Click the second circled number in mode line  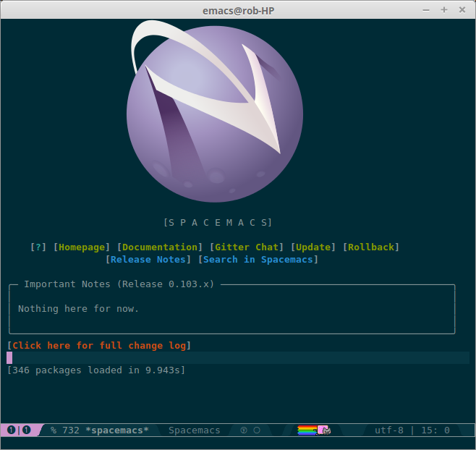tap(27, 430)
